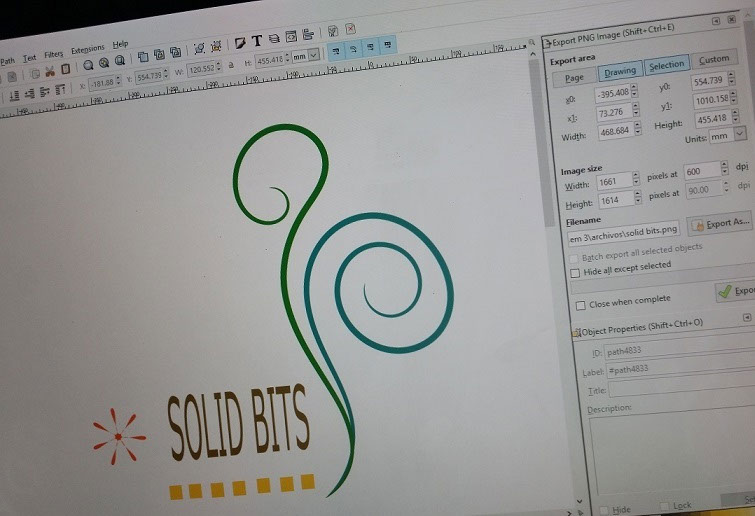Select Custom export area
755x516 pixels.
point(714,59)
